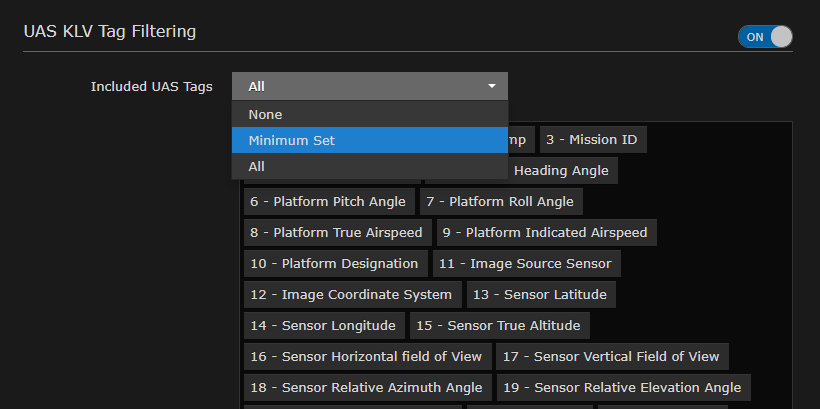The height and width of the screenshot is (409, 820).
Task: Select All in the dropdown list
Action: coord(369,166)
